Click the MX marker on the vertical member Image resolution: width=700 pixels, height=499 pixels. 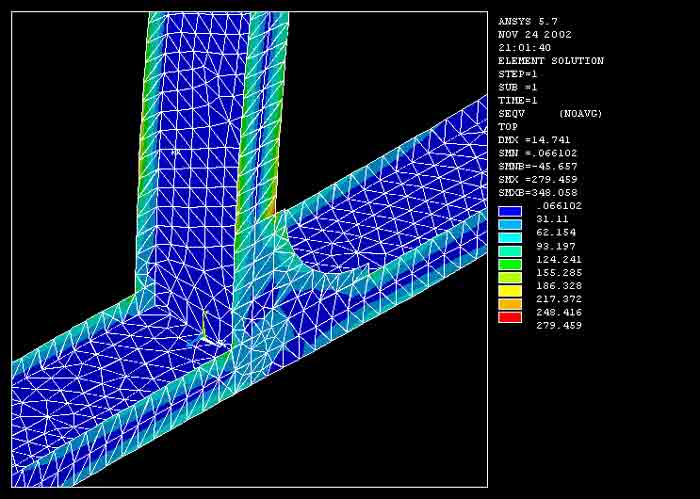[x=176, y=152]
